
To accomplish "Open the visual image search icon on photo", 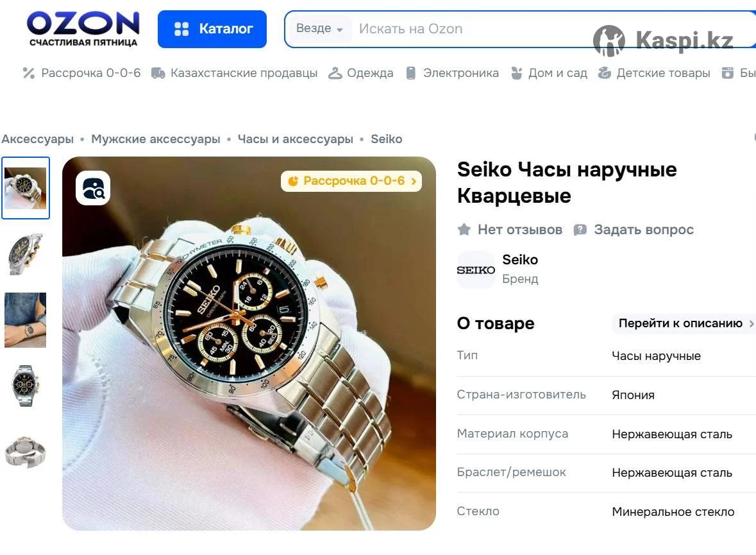I will pyautogui.click(x=93, y=188).
